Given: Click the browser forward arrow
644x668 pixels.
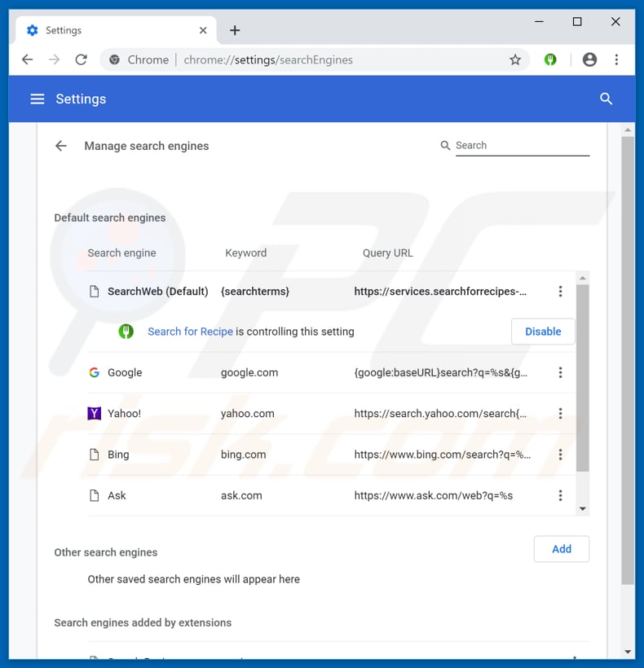Looking at the screenshot, I should pos(54,59).
